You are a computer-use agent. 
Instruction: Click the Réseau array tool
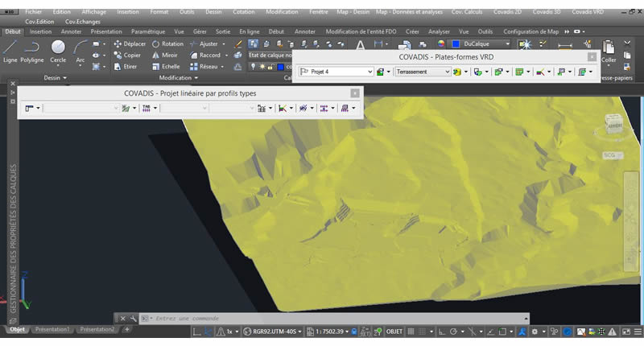pyautogui.click(x=204, y=67)
